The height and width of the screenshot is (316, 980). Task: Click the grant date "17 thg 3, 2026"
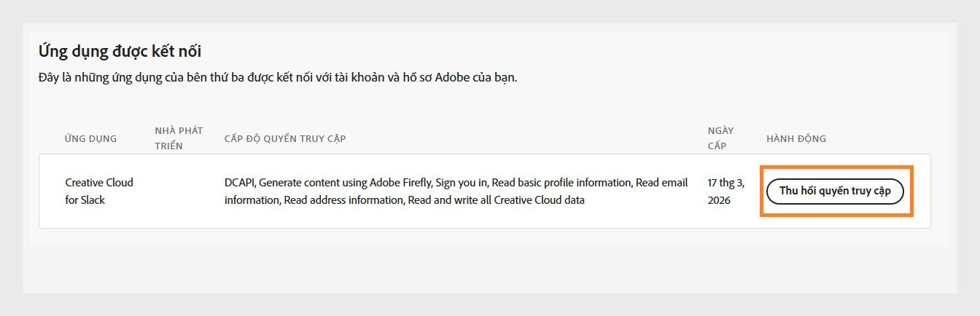[x=726, y=191]
